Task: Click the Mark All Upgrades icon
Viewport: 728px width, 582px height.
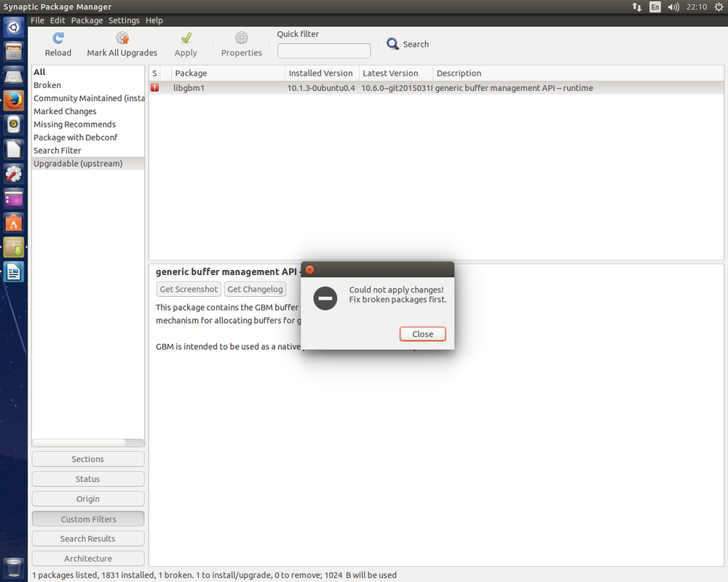Action: pyautogui.click(x=122, y=38)
